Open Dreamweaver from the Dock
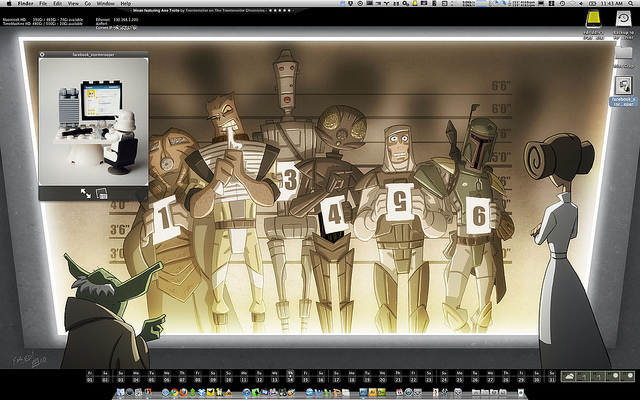 click(382, 392)
